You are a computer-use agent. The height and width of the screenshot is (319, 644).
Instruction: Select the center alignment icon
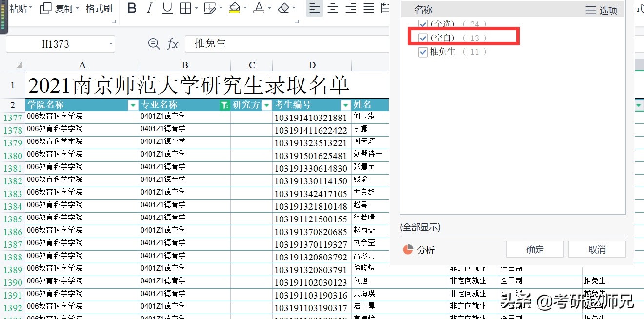pos(332,8)
